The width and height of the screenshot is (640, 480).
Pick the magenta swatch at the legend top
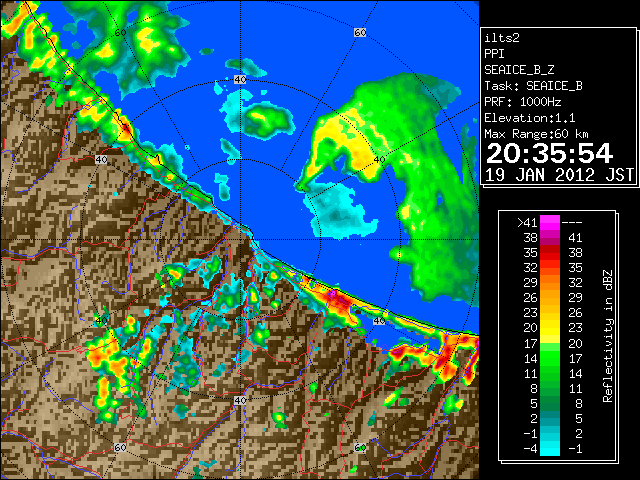(550, 223)
